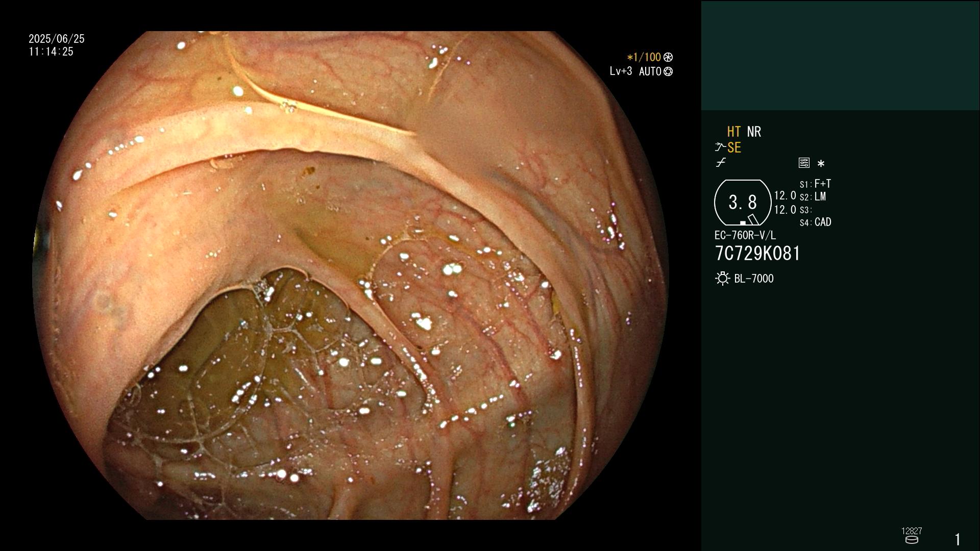Click the image counter 1 at the bottom
980x551 pixels.
958,539
